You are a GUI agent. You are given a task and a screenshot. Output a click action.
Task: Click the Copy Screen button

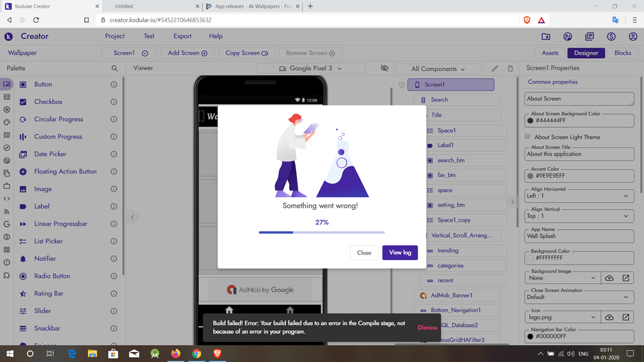247,53
